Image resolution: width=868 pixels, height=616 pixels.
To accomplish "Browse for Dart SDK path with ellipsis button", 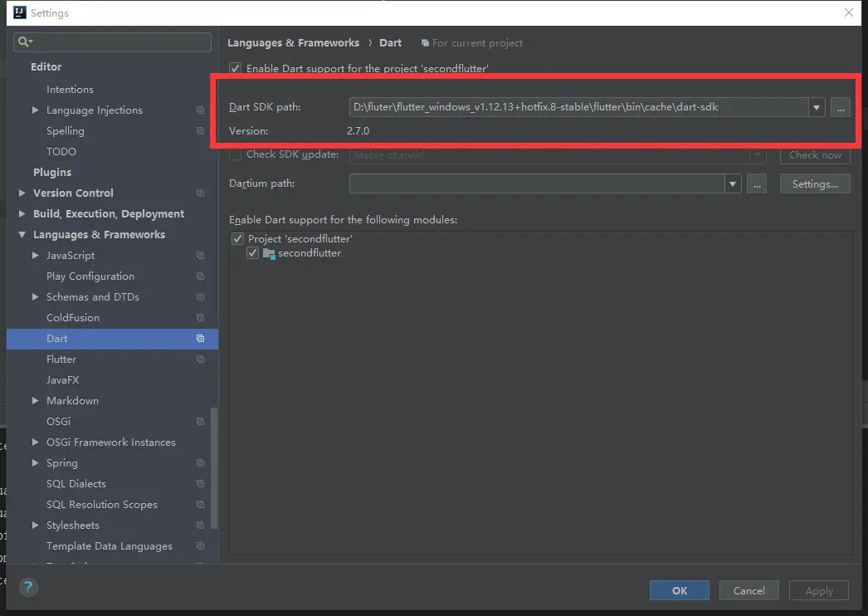I will [841, 107].
